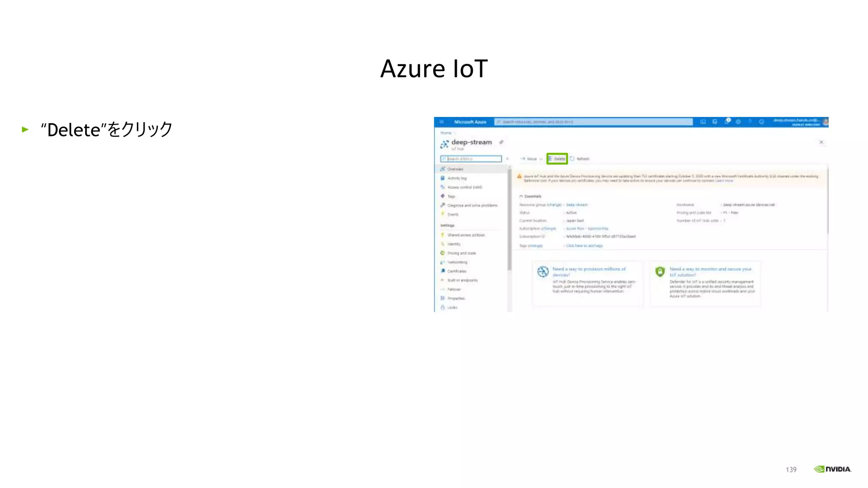The image size is (868, 488).
Task: Click 'Japan East' location value
Action: coord(575,221)
